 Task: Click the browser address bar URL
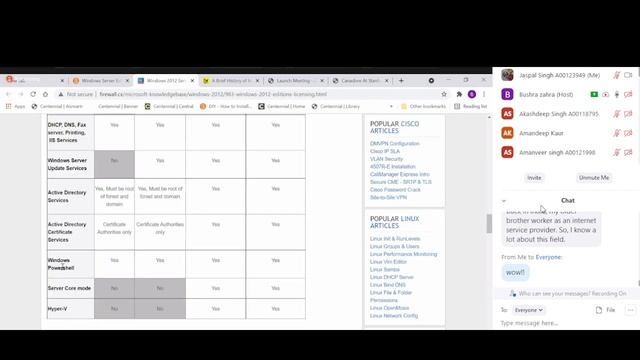pyautogui.click(x=213, y=94)
